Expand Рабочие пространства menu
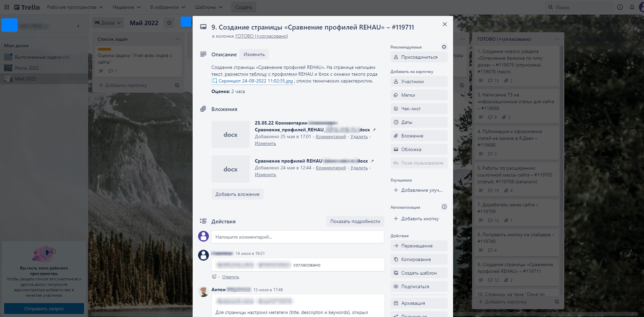Screen dimensions: 644x317 (75, 7)
